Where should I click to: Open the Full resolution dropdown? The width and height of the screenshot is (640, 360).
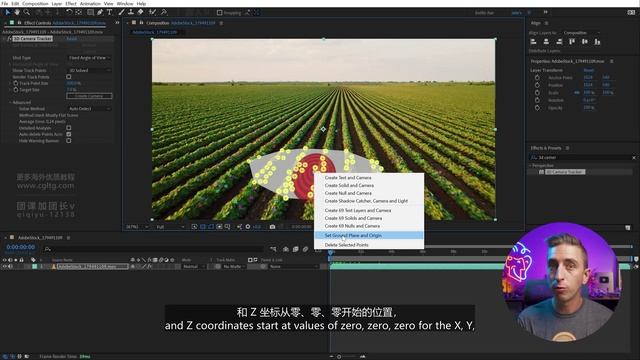point(171,227)
